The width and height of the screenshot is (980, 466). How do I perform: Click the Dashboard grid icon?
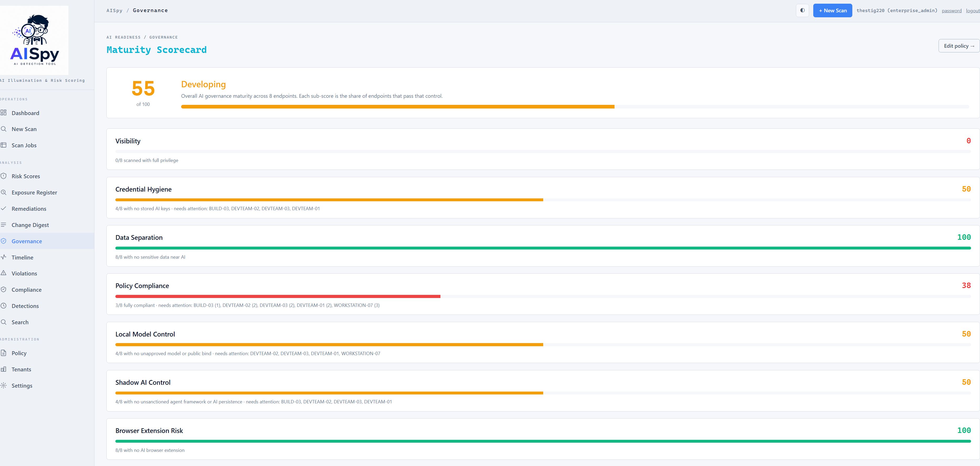pyautogui.click(x=3, y=113)
